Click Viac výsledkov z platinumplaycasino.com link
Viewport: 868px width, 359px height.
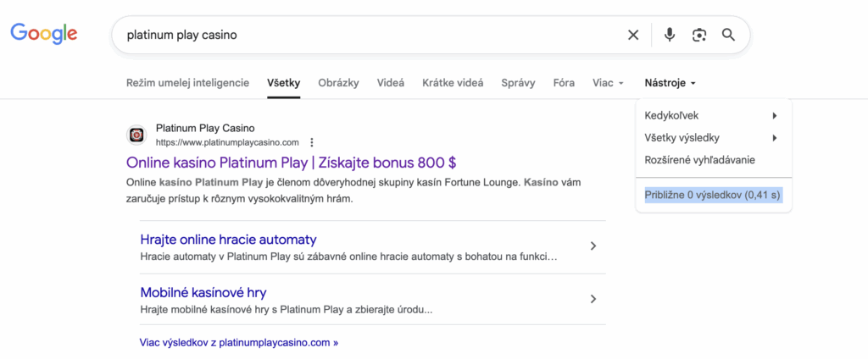239,343
